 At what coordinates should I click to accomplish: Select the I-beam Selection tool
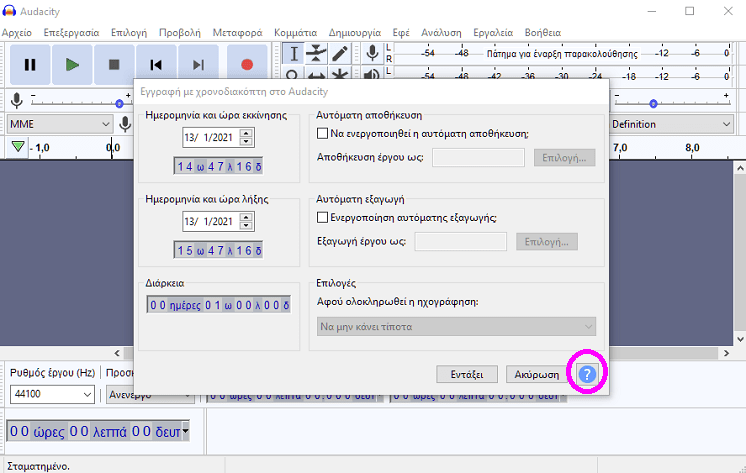[x=294, y=53]
